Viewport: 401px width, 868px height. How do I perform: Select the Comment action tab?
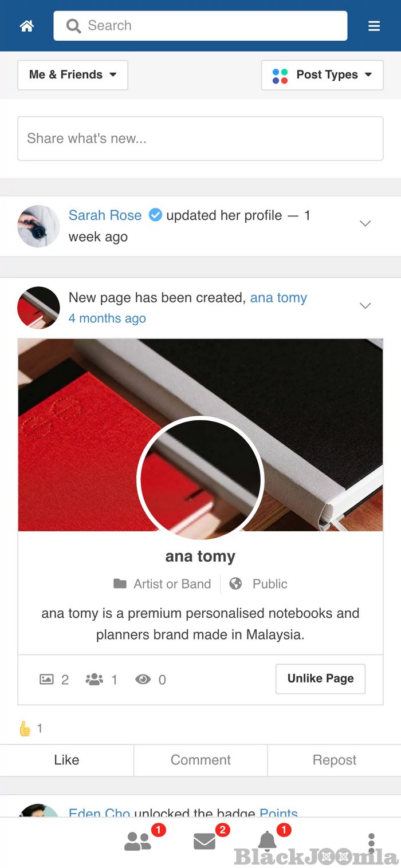[x=200, y=760]
